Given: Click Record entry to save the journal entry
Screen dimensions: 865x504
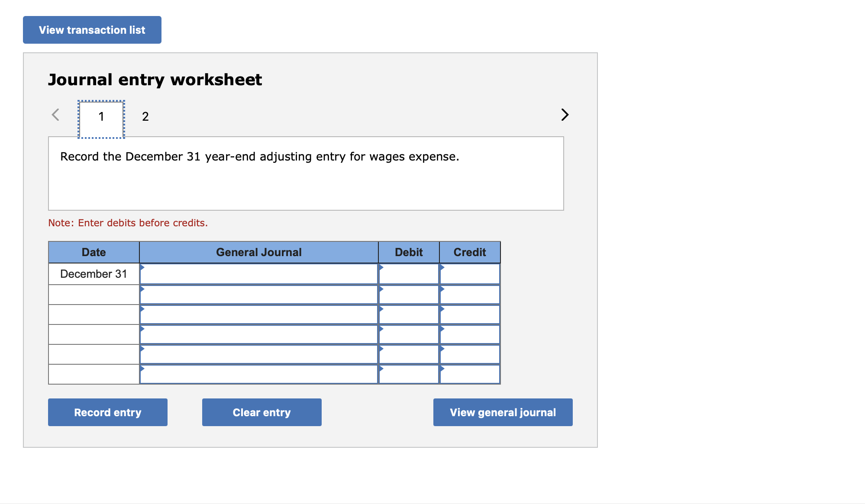Looking at the screenshot, I should [x=107, y=428].
